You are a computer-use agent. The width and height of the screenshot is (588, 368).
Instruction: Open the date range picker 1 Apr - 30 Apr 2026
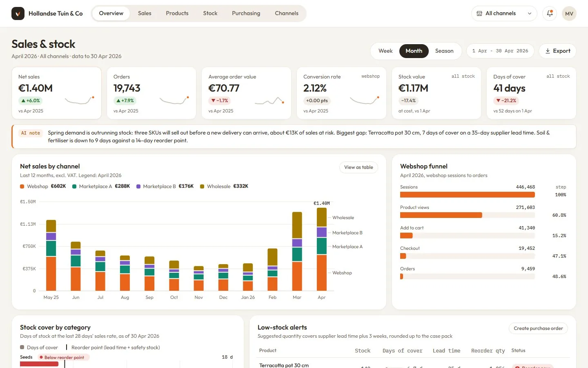pyautogui.click(x=500, y=51)
